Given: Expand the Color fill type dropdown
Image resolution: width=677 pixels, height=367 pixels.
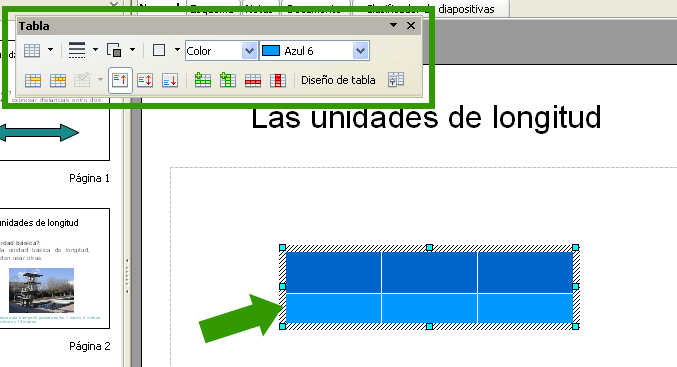Looking at the screenshot, I should [x=249, y=51].
